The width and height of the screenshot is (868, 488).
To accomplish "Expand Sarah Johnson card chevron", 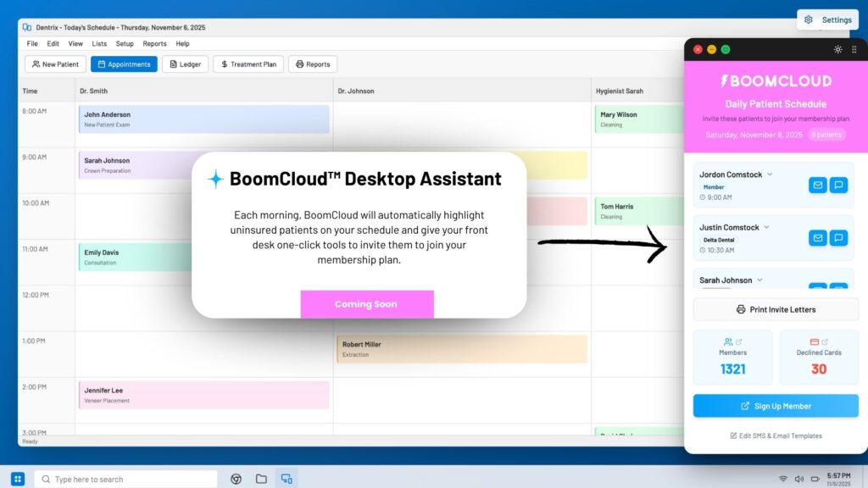I will (759, 280).
